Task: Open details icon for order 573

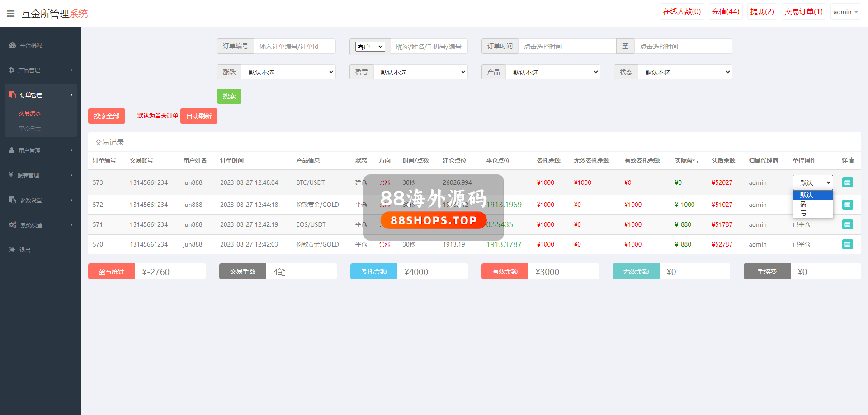Action: pyautogui.click(x=847, y=182)
